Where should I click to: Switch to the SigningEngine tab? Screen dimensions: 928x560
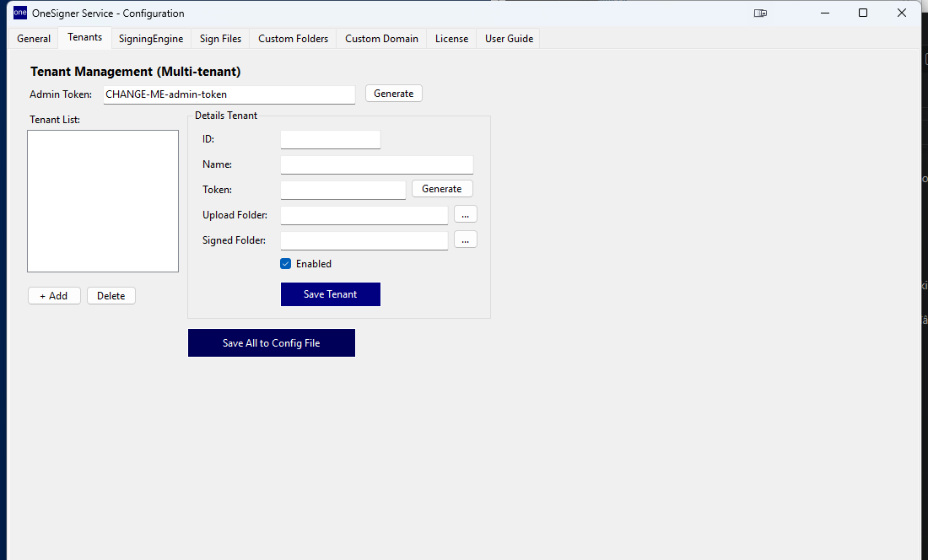pyautogui.click(x=151, y=39)
